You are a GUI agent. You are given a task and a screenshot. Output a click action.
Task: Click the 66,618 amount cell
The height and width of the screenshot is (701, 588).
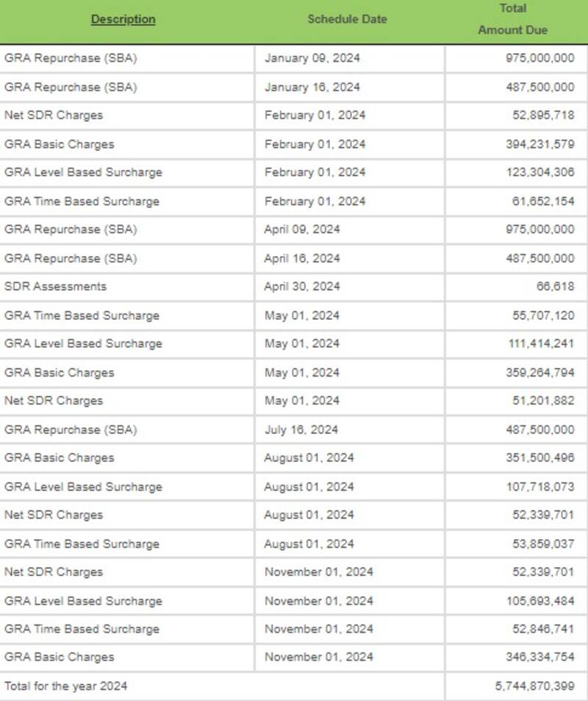[555, 286]
